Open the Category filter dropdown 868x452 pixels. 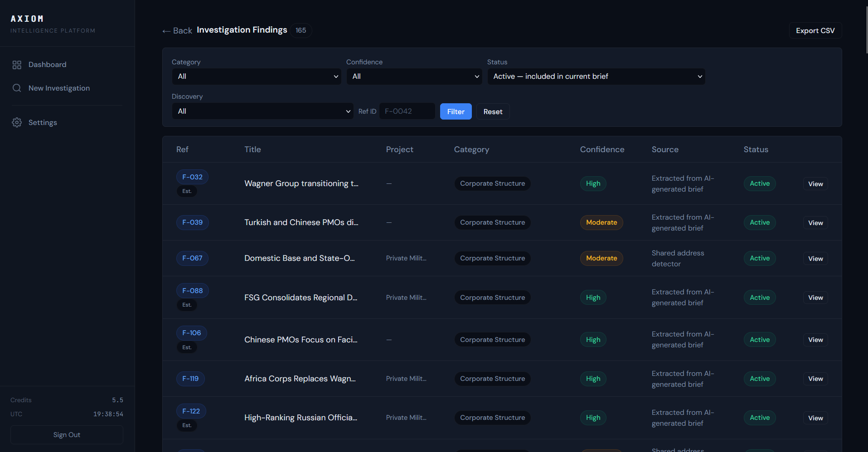[257, 77]
